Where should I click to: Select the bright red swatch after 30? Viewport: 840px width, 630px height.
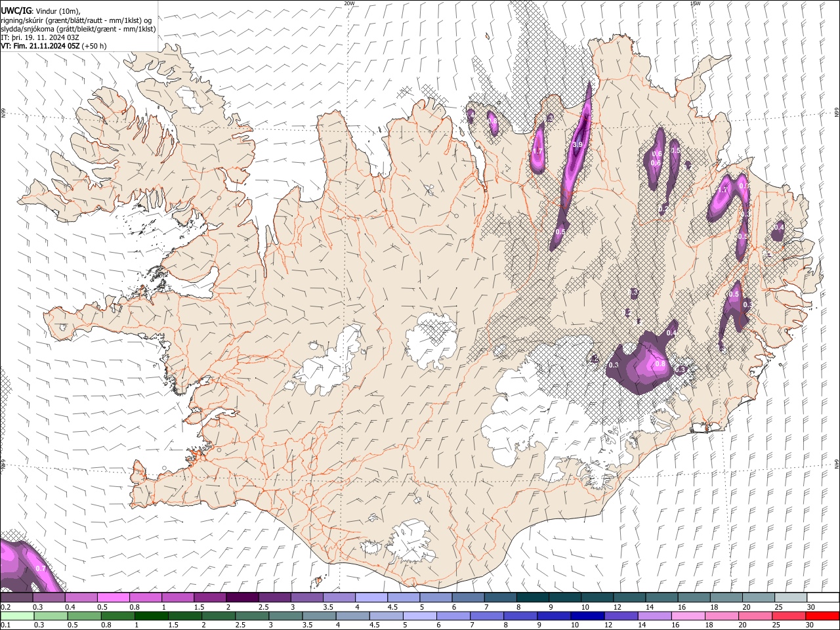pos(822,616)
